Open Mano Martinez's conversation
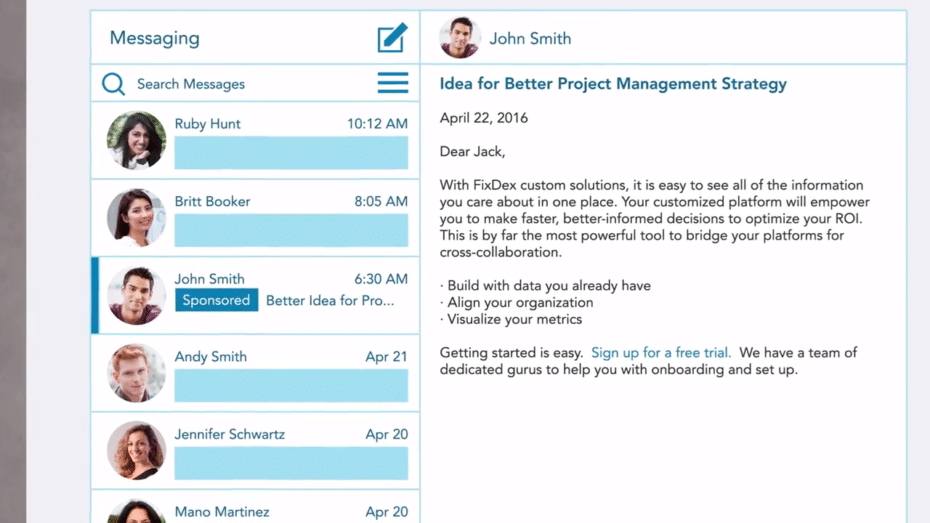Screen dimensions: 930x523 pyautogui.click(x=255, y=507)
